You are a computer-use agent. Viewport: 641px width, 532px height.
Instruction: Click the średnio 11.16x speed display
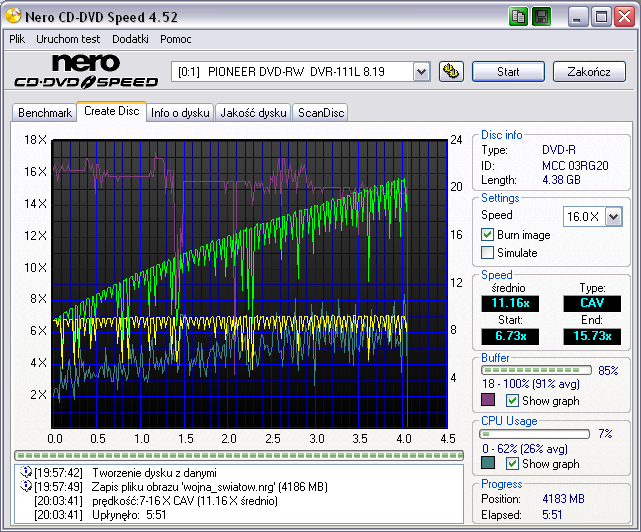coord(510,303)
